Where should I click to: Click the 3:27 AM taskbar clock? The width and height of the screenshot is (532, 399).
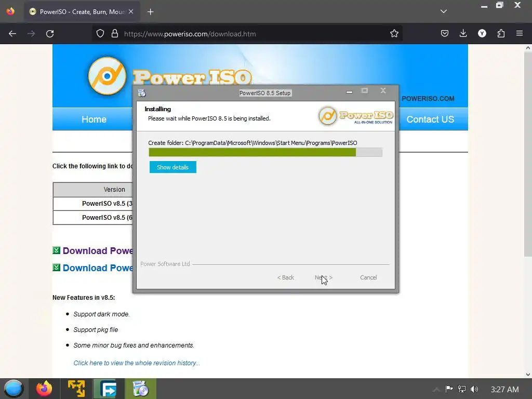click(504, 389)
